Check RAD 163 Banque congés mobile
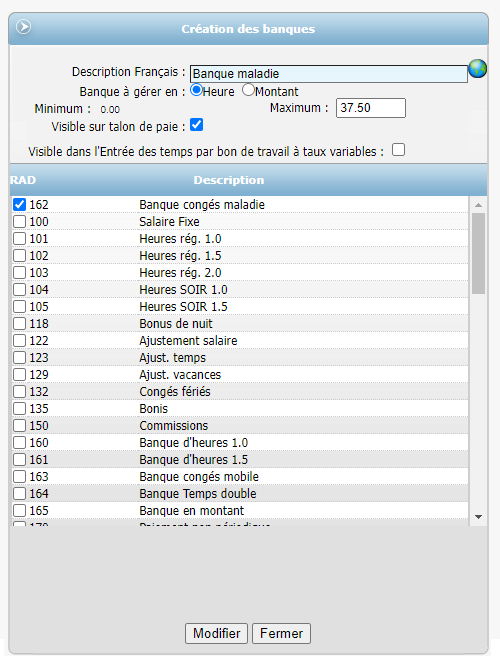 [19, 477]
